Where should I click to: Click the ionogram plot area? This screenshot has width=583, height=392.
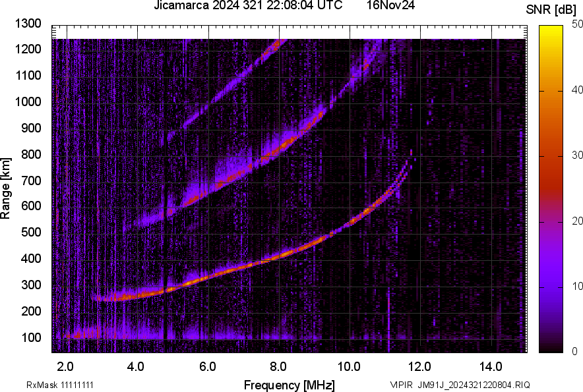click(x=290, y=189)
